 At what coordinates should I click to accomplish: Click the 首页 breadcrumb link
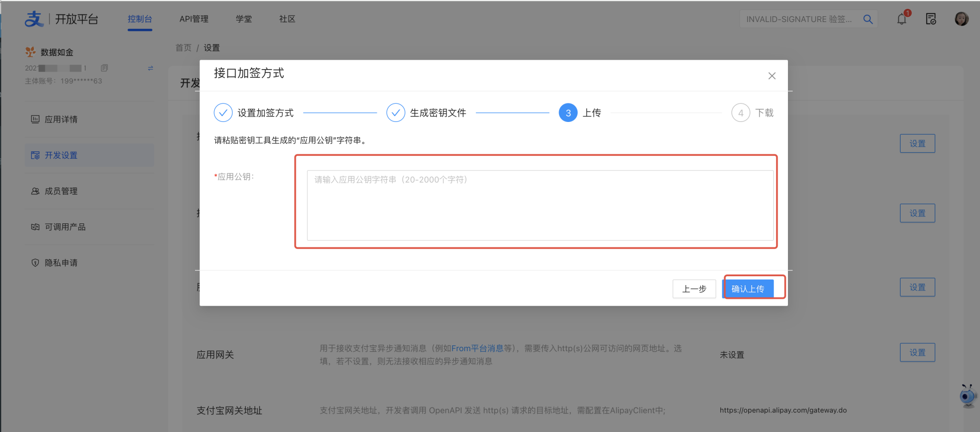tap(183, 48)
